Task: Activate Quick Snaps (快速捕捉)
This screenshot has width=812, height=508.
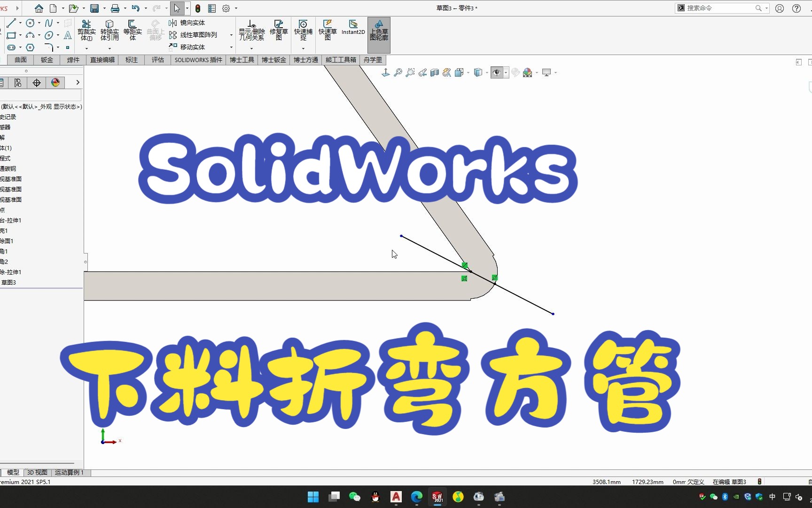Action: pyautogui.click(x=303, y=30)
